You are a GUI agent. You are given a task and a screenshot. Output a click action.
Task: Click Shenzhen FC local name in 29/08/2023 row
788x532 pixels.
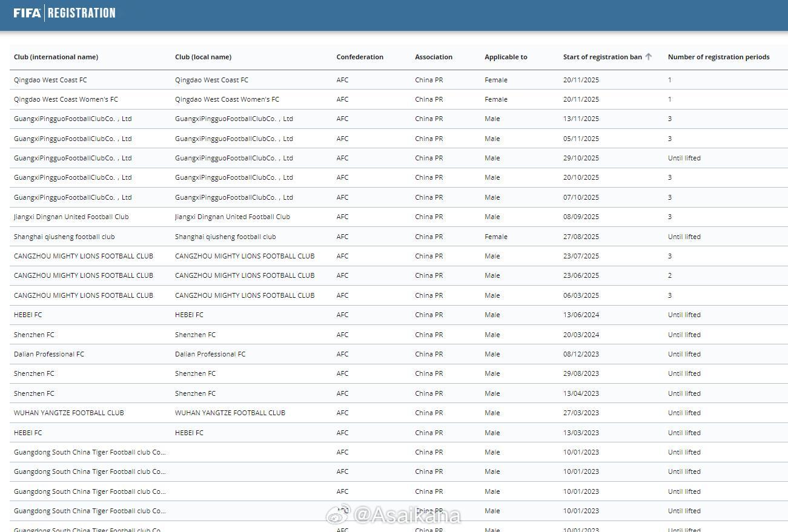pyautogui.click(x=195, y=373)
